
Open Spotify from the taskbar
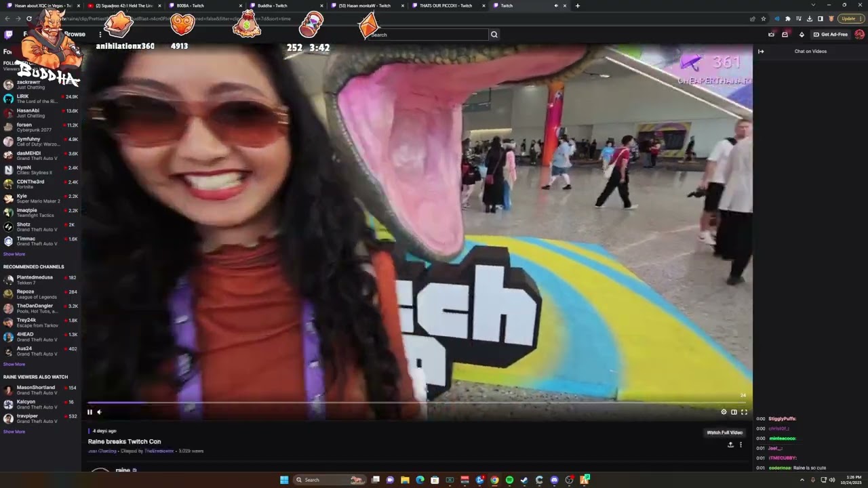[x=509, y=480]
